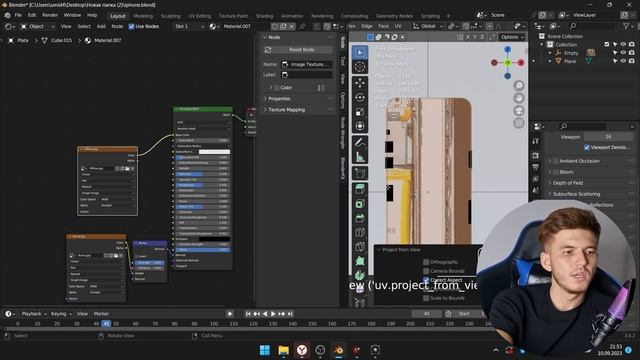Viewport: 640px width, 360px height.
Task: Open the Tool properties tab icon
Action: tap(536, 141)
